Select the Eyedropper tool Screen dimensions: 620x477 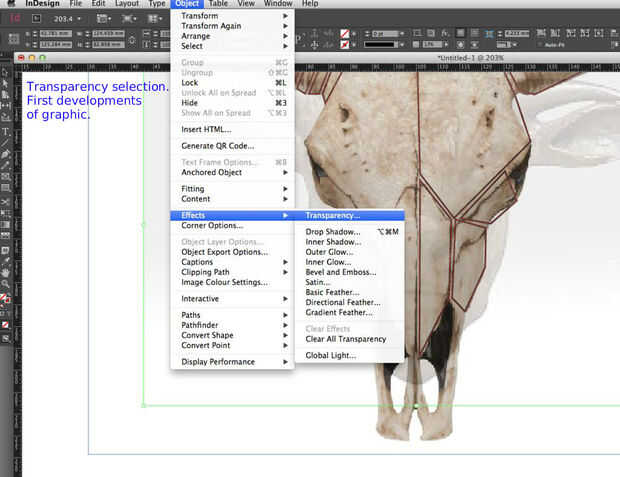coord(5,261)
